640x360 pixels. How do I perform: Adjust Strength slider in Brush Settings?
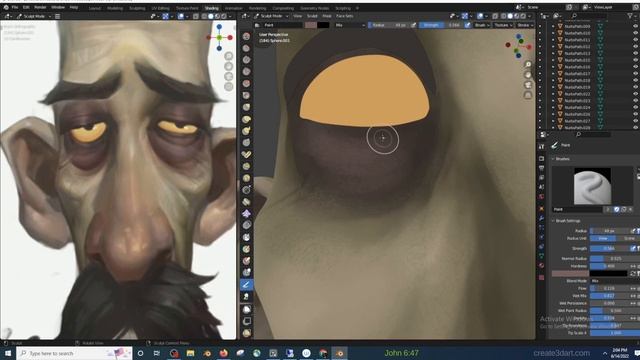[x=610, y=248]
